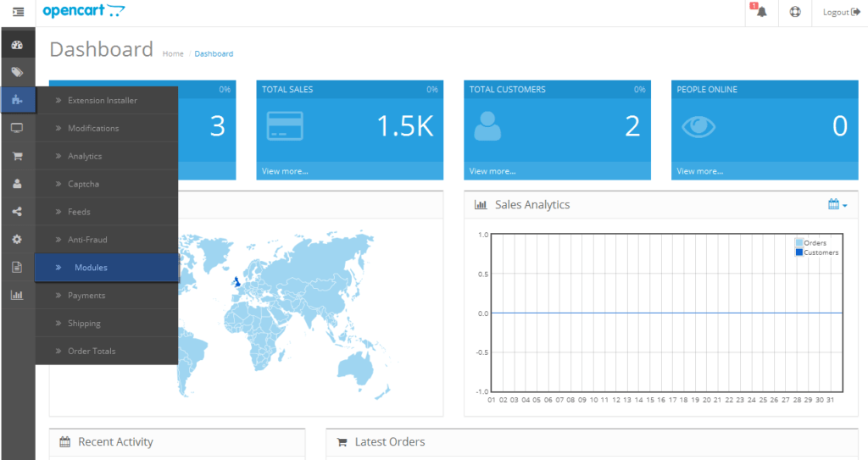Open the Marketing share icon in sidebar
Screen dimensions: 868x460
tap(17, 212)
